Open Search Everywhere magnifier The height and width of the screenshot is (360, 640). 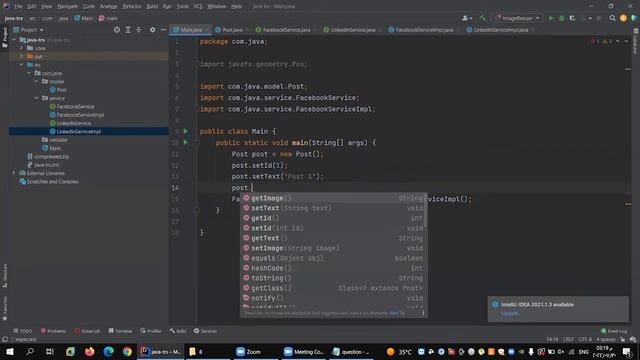click(x=612, y=18)
